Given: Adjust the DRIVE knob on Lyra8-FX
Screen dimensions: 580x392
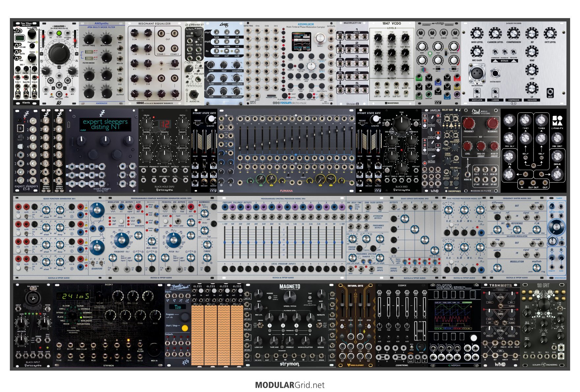Looking at the screenshot, I should coord(557,156).
